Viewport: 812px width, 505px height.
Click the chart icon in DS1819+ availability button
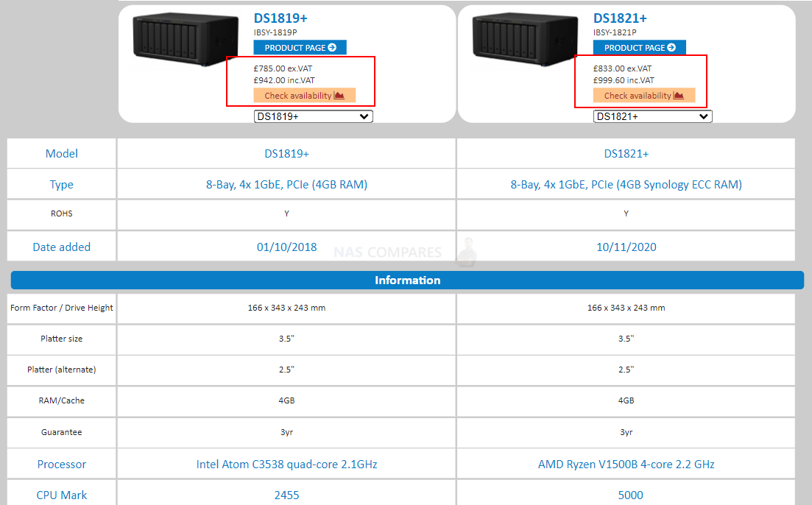click(x=339, y=95)
